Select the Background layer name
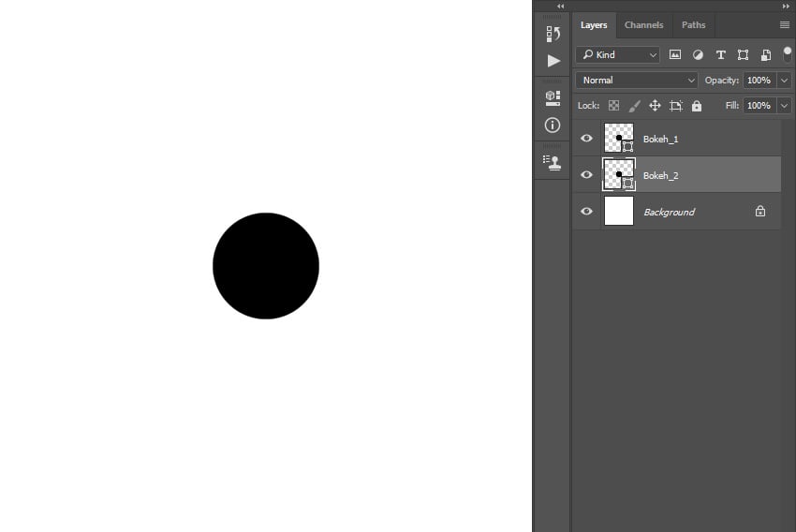 point(669,212)
